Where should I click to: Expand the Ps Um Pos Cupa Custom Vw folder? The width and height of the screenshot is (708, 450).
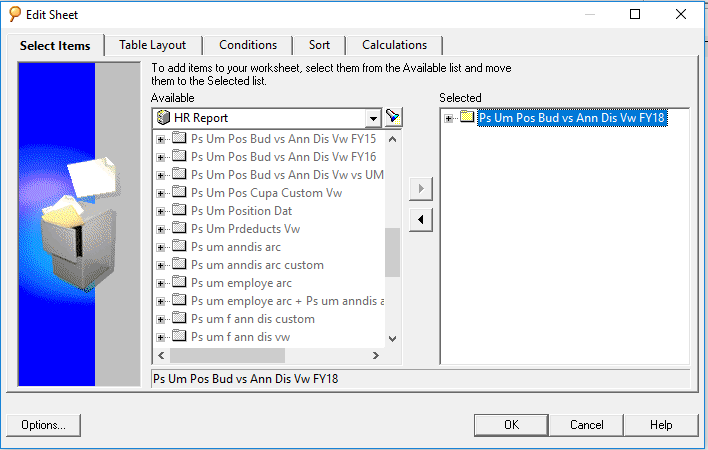(x=160, y=194)
